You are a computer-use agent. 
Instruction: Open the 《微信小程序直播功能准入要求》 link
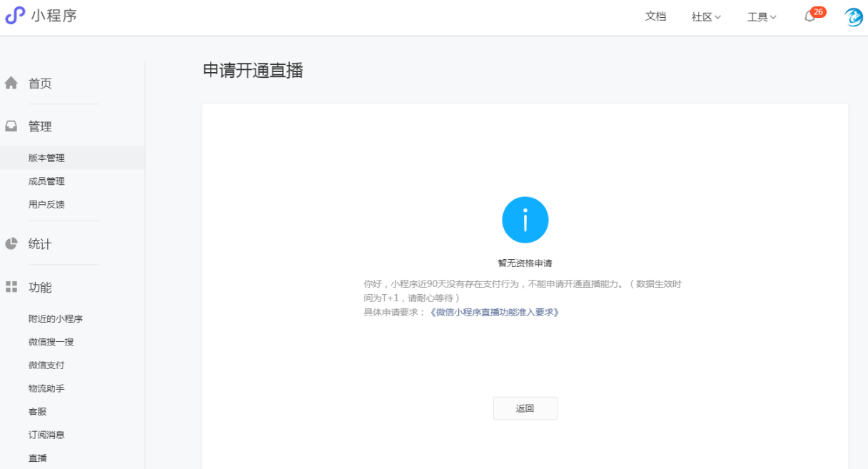coord(494,313)
